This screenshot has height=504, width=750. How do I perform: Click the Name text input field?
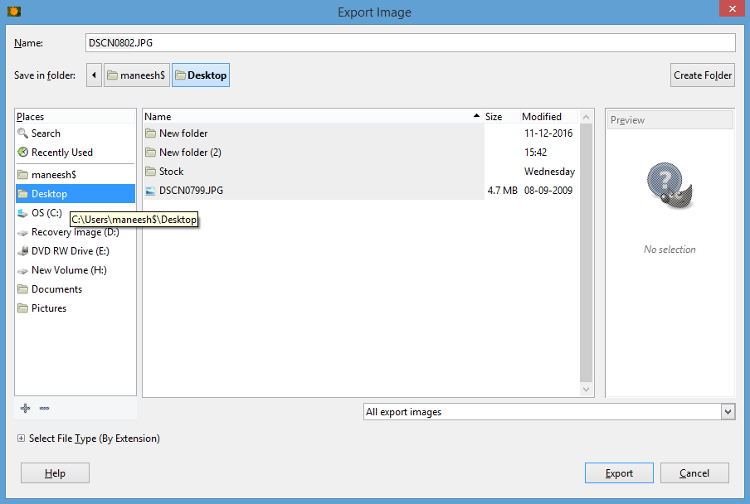[x=410, y=43]
